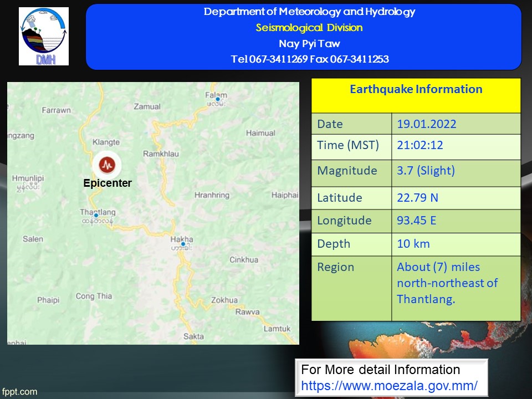The width and height of the screenshot is (532, 399).
Task: Click the Hranhring label on the map
Action: 212,195
